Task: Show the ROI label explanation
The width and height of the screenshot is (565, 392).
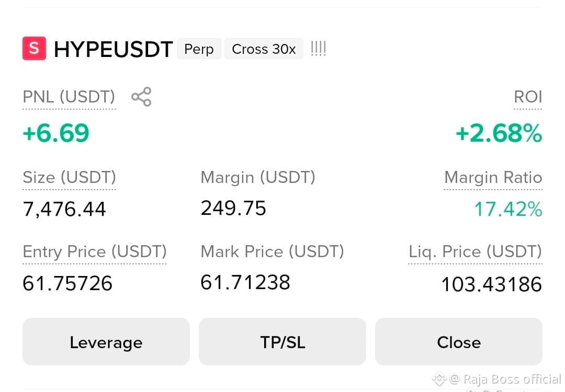Action: click(528, 97)
